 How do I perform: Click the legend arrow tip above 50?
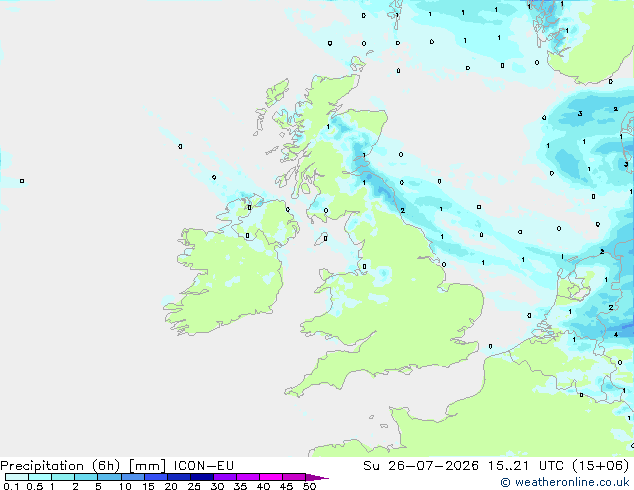[x=317, y=477]
